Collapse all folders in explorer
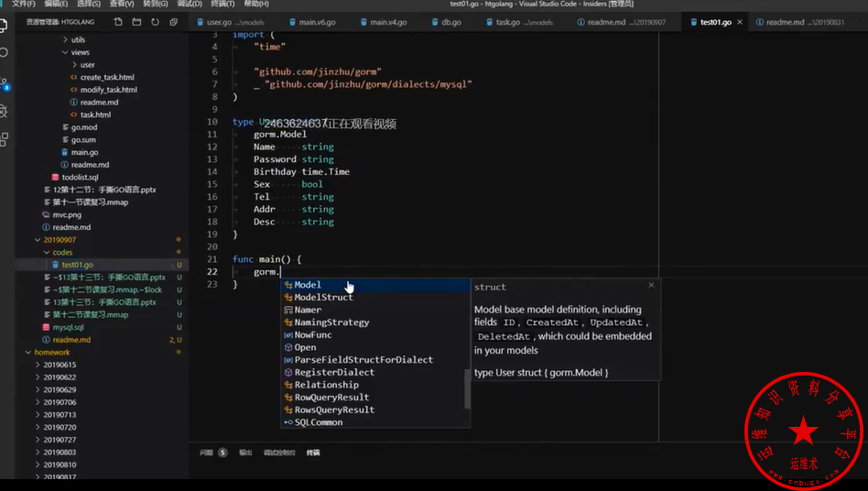Screen dimensions: 868x491 173,21
